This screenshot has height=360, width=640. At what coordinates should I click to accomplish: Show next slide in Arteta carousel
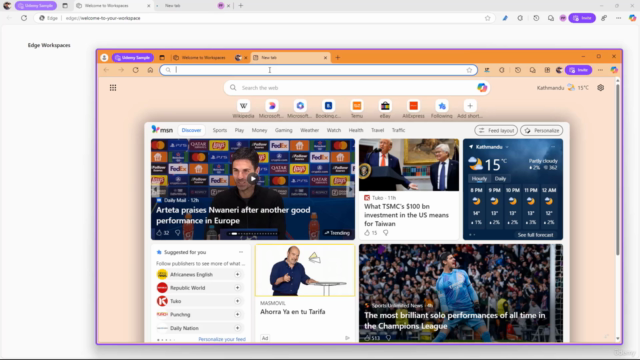[x=350, y=189]
